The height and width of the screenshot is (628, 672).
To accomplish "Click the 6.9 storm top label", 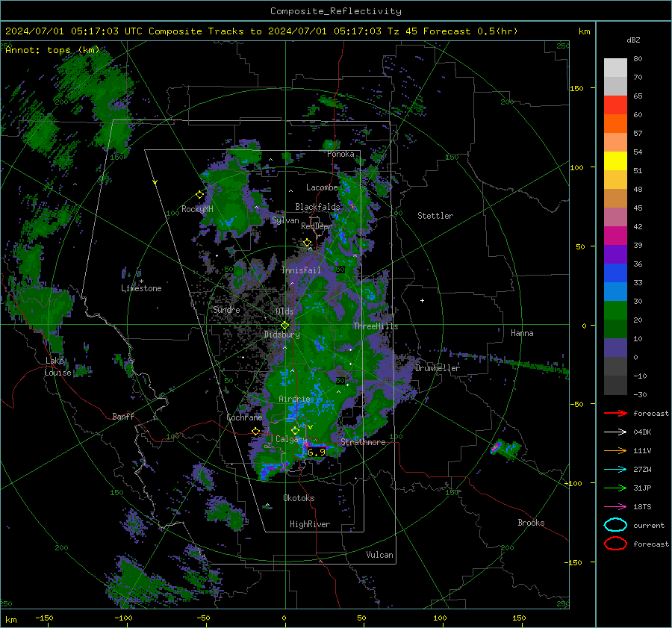I will [x=317, y=453].
